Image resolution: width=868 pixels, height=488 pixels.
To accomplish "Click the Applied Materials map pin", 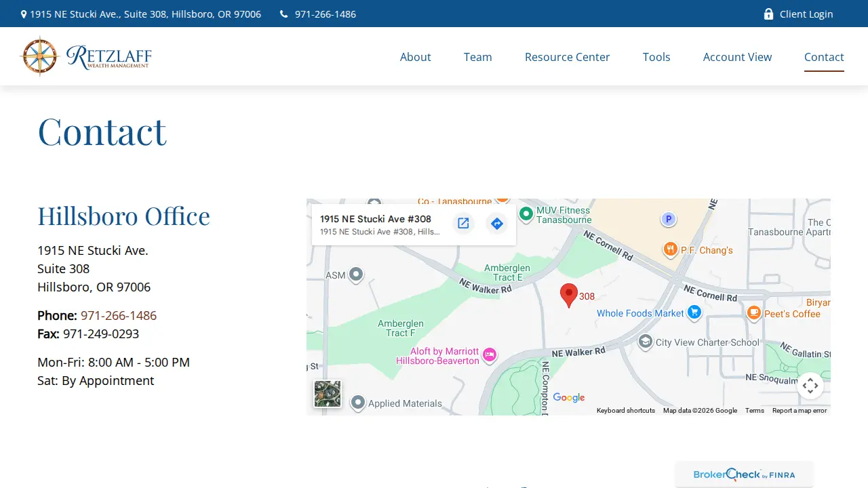I will click(x=357, y=403).
